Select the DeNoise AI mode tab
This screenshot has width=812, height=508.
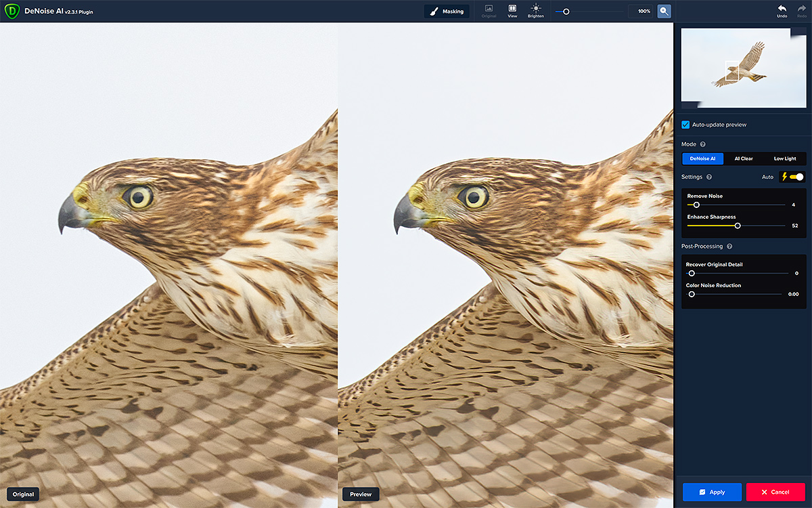point(702,158)
